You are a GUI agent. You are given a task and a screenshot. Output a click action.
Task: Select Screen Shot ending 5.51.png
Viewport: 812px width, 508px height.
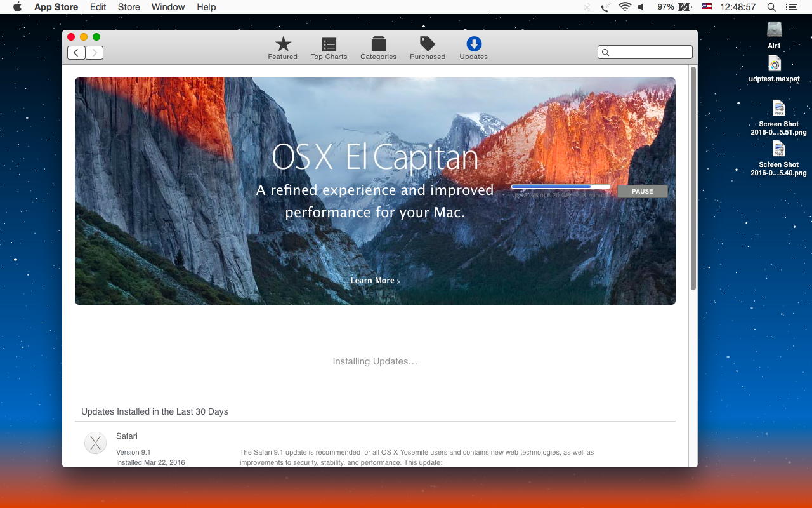778,118
